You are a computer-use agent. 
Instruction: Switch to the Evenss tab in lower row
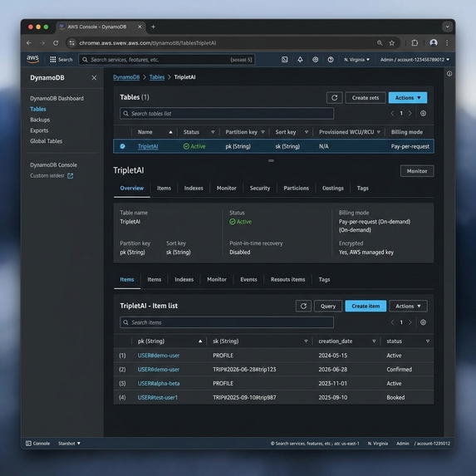point(248,280)
